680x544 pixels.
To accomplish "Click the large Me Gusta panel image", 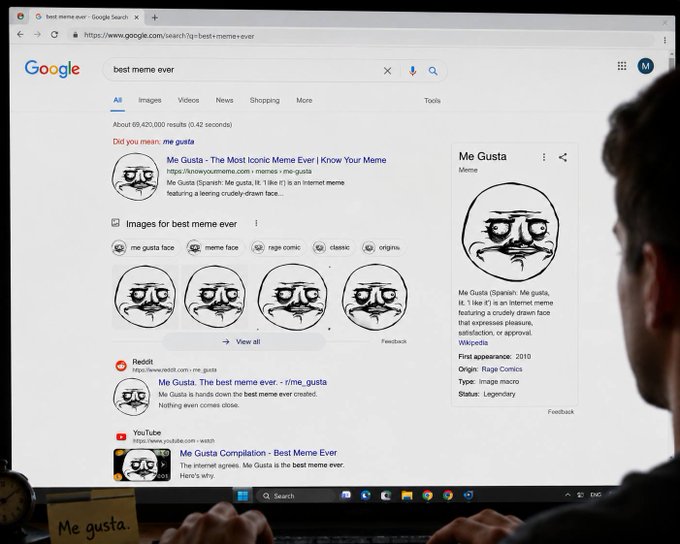I will (x=510, y=232).
